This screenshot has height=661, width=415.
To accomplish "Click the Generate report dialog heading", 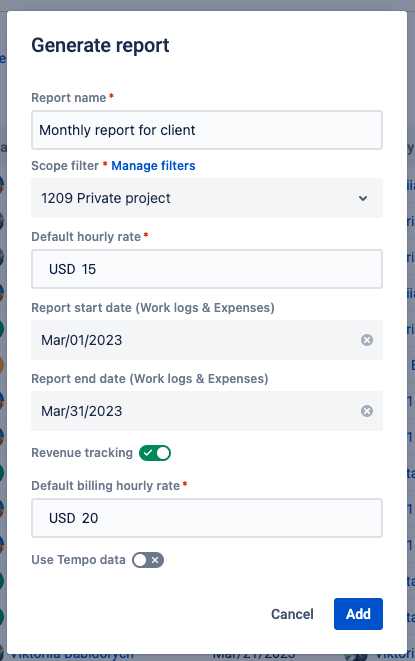I will point(100,46).
